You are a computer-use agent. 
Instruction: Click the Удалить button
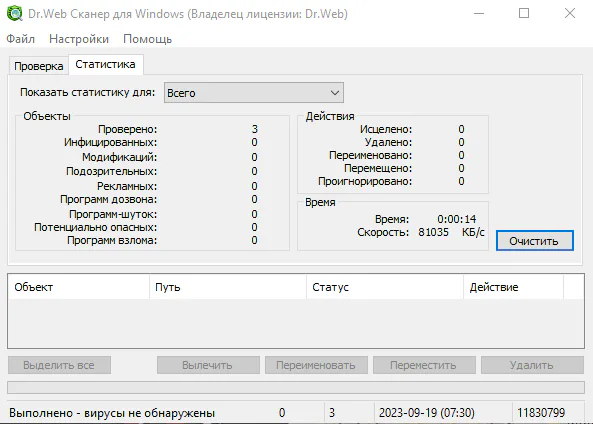[x=532, y=365]
